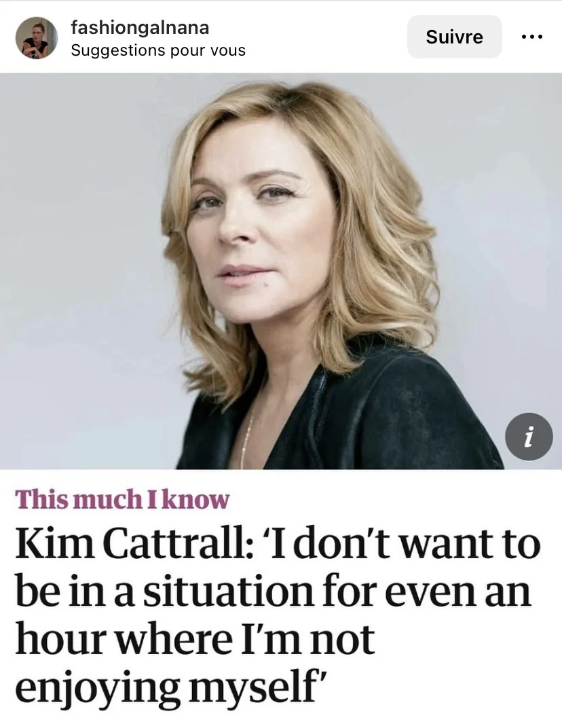Screen dimensions: 562x728
Task: Click the Suivre follow button
Action: [x=454, y=37]
